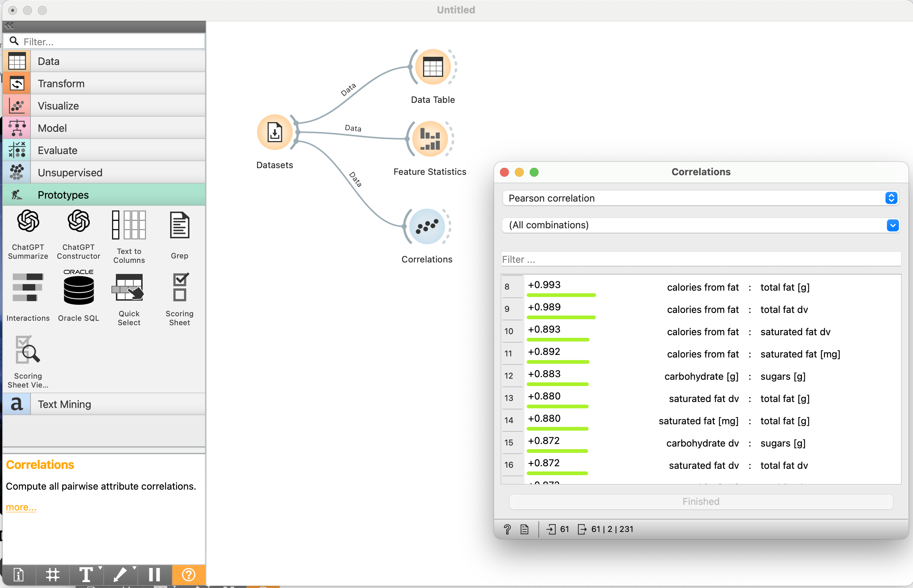Select row 14 saturated fat [mg] : total fat [g]
The height and width of the screenshot is (588, 913).
tap(701, 421)
